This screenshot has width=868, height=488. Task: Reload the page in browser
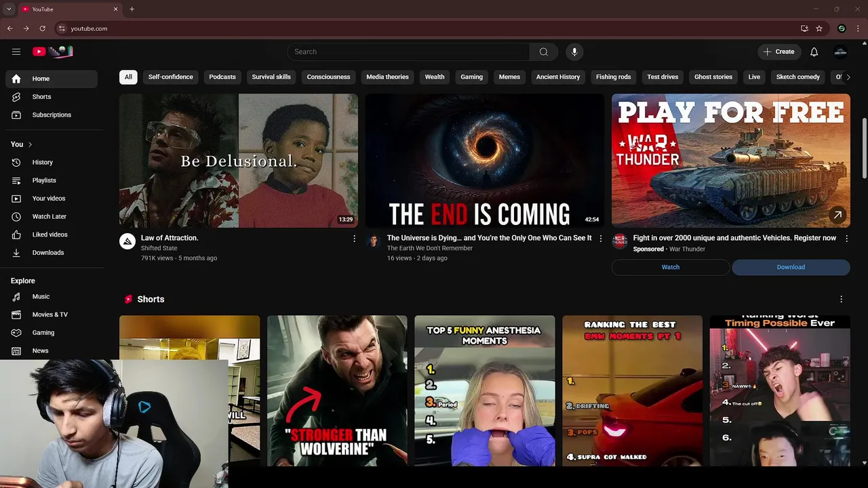click(x=42, y=28)
